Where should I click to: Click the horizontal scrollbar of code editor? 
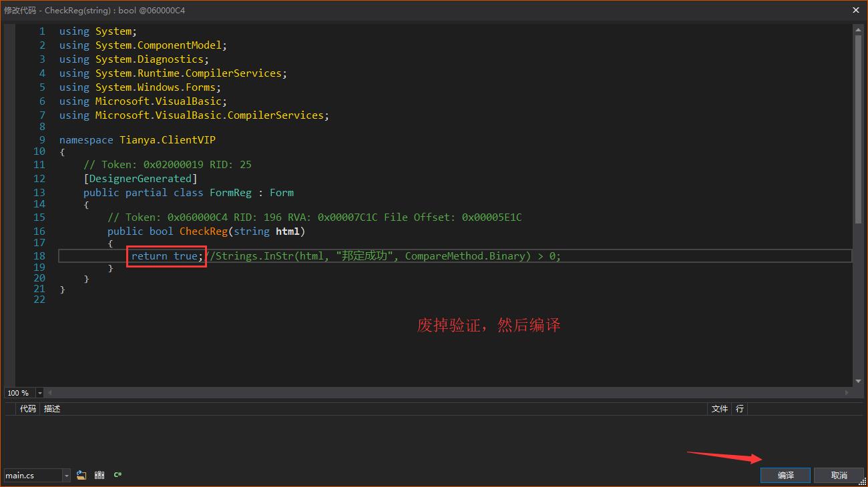[447, 393]
